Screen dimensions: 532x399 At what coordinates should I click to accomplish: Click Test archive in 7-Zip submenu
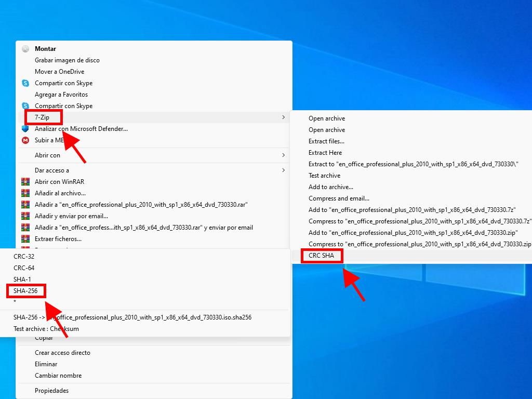pos(324,176)
